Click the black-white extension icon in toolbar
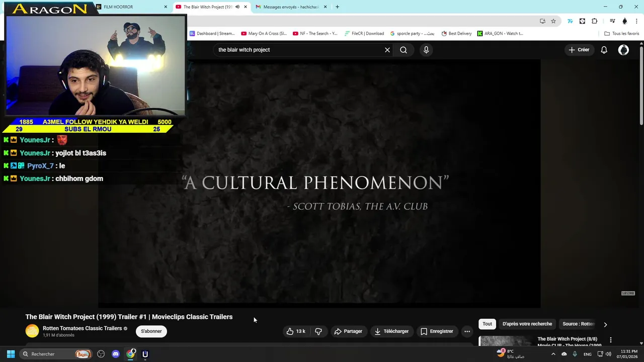Image resolution: width=644 pixels, height=362 pixels. [x=582, y=21]
